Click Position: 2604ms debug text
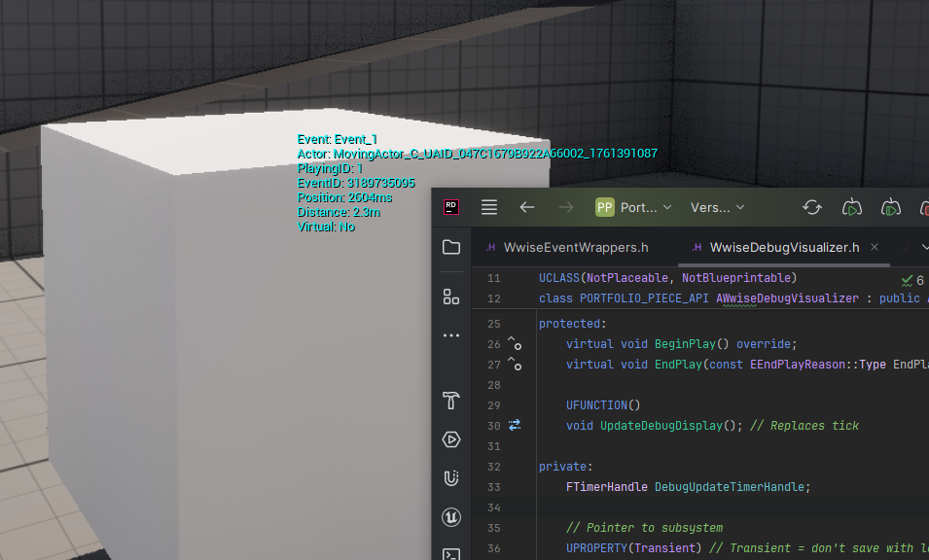929x560 pixels. (344, 197)
